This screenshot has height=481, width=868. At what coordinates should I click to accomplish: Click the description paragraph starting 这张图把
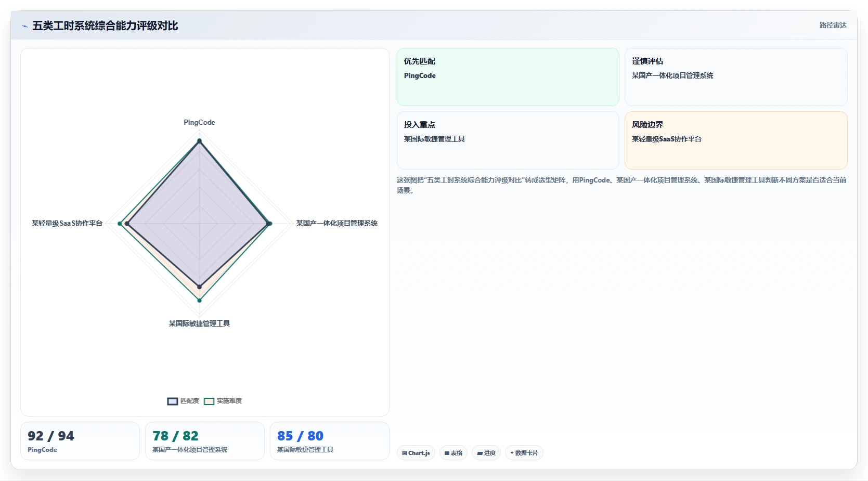pos(621,185)
